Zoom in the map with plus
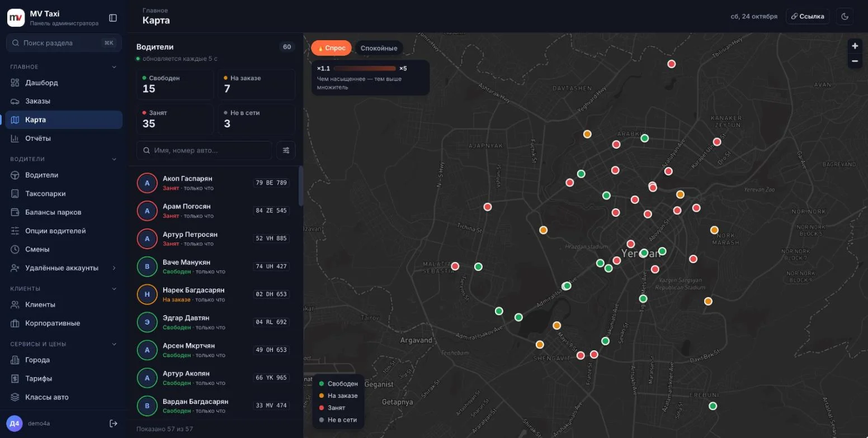This screenshot has width=868, height=438. pos(855,46)
